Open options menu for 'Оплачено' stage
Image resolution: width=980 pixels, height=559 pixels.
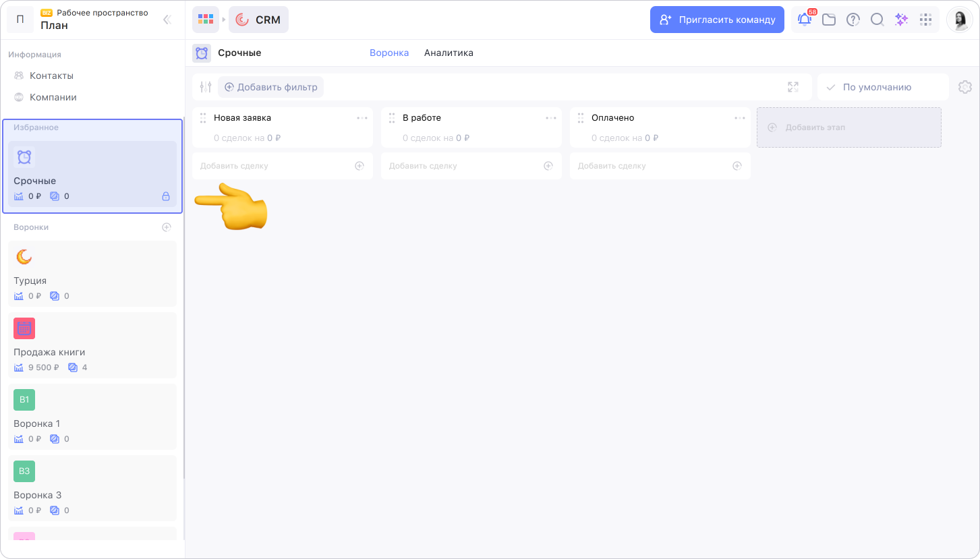coord(740,118)
